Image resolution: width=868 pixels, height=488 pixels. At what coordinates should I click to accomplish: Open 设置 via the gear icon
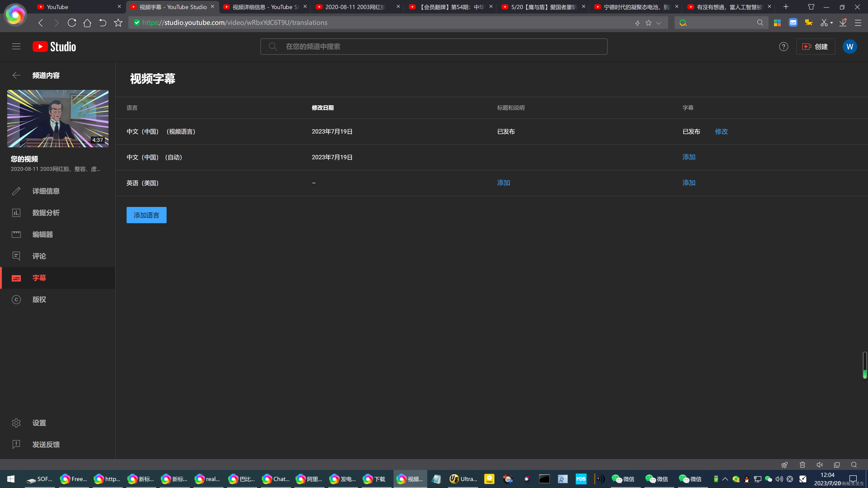click(16, 423)
